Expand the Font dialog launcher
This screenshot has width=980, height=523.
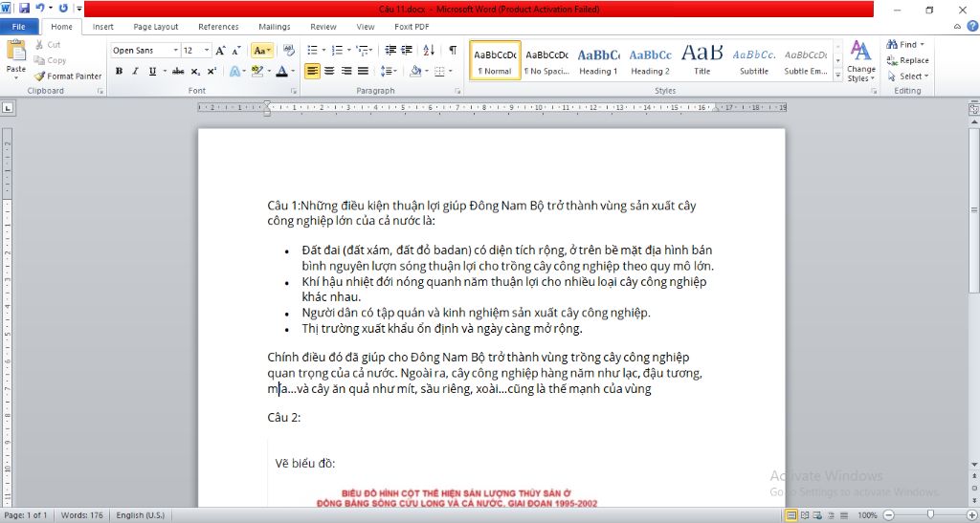(x=294, y=91)
